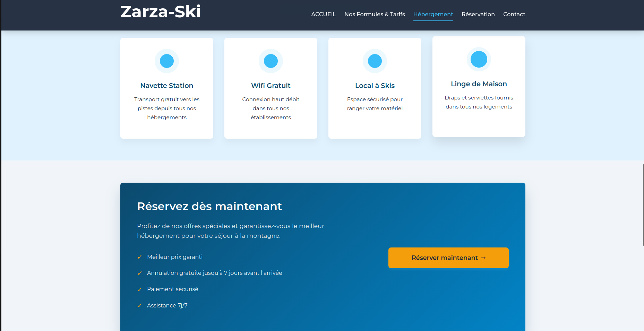
Task: Click the Linge de Maison circle icon
Action: pyautogui.click(x=479, y=59)
